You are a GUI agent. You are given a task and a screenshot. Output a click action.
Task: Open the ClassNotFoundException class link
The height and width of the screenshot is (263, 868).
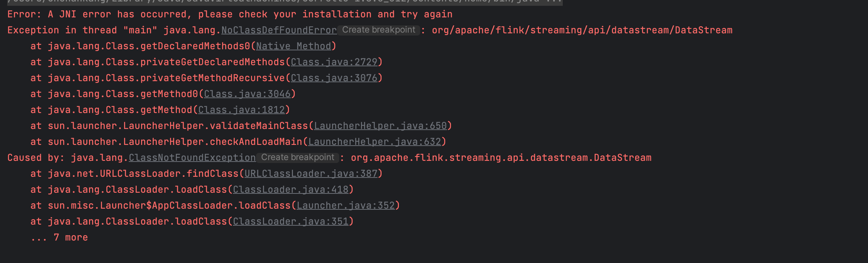click(x=192, y=158)
